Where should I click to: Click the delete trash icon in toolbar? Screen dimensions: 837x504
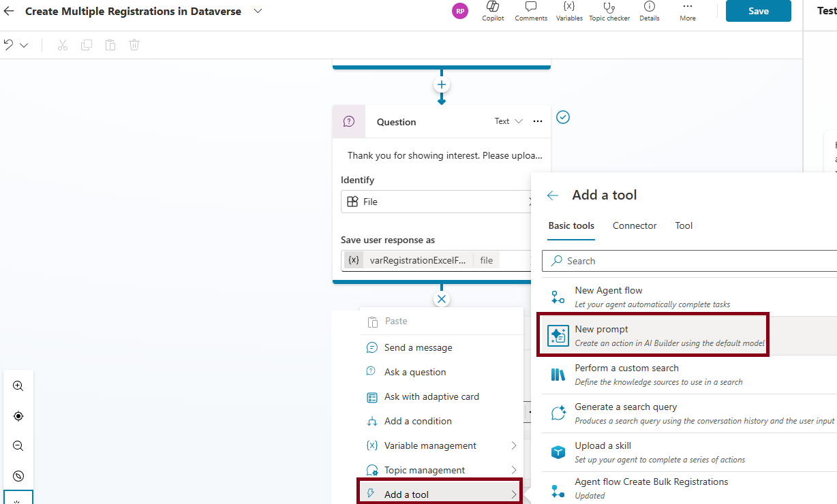click(x=134, y=45)
